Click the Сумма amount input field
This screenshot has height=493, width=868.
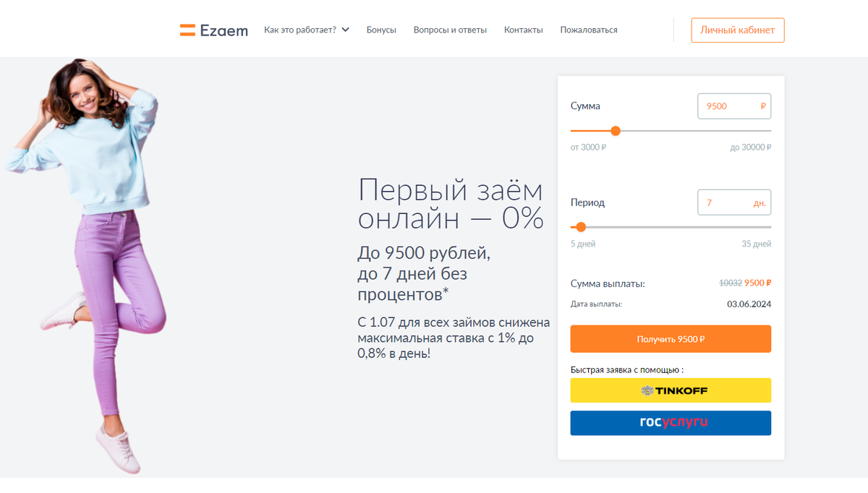click(734, 106)
